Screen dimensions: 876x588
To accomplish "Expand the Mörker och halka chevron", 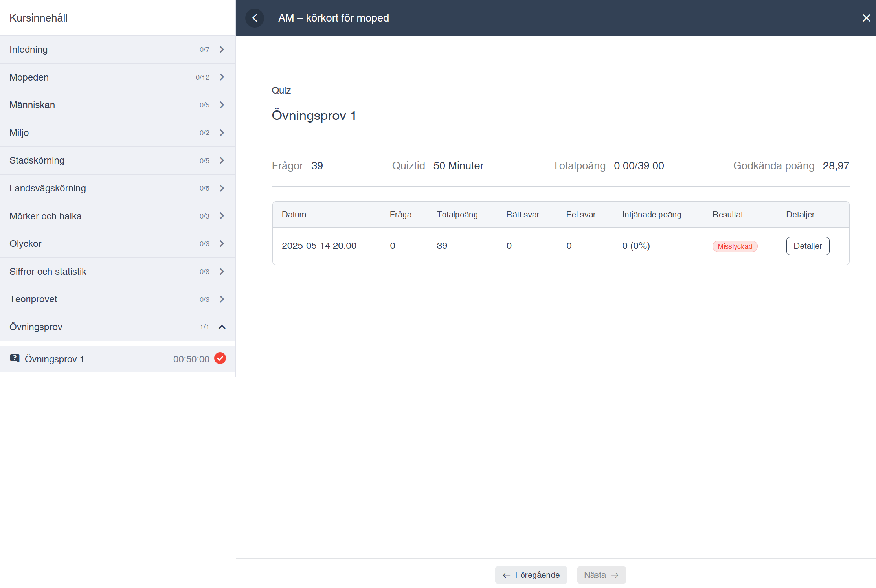I will (x=222, y=216).
